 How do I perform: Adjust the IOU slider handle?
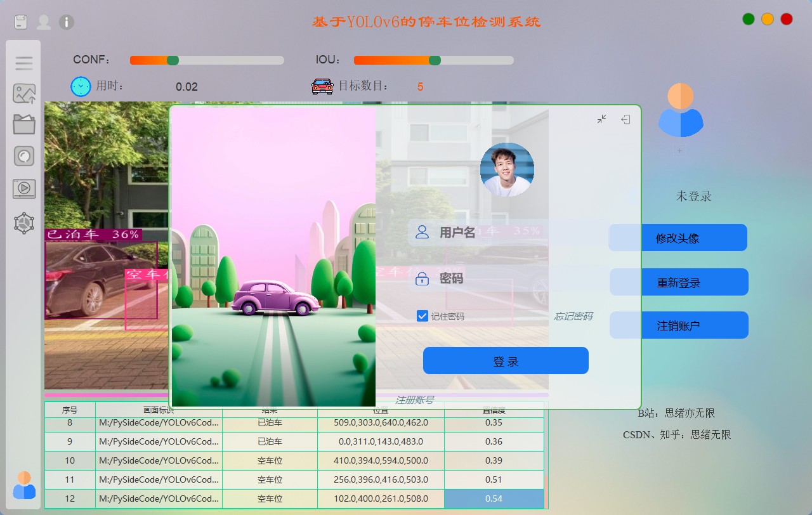tap(435, 60)
